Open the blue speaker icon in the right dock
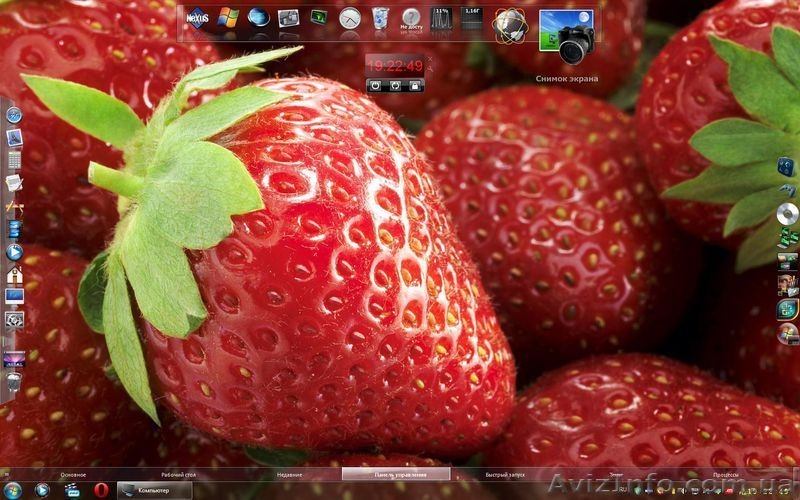This screenshot has width=800, height=500. 786,167
